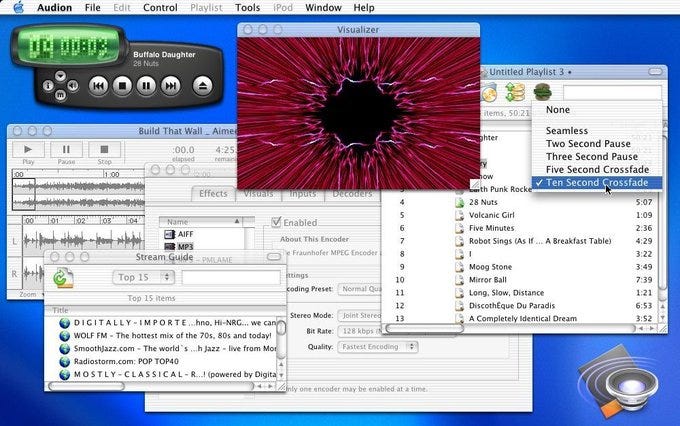This screenshot has width=680, height=426.
Task: Skip to previous track in Audion player
Action: pyautogui.click(x=98, y=86)
